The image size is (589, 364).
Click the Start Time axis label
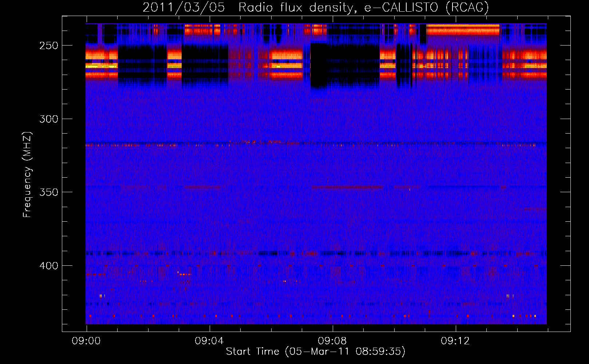point(316,352)
